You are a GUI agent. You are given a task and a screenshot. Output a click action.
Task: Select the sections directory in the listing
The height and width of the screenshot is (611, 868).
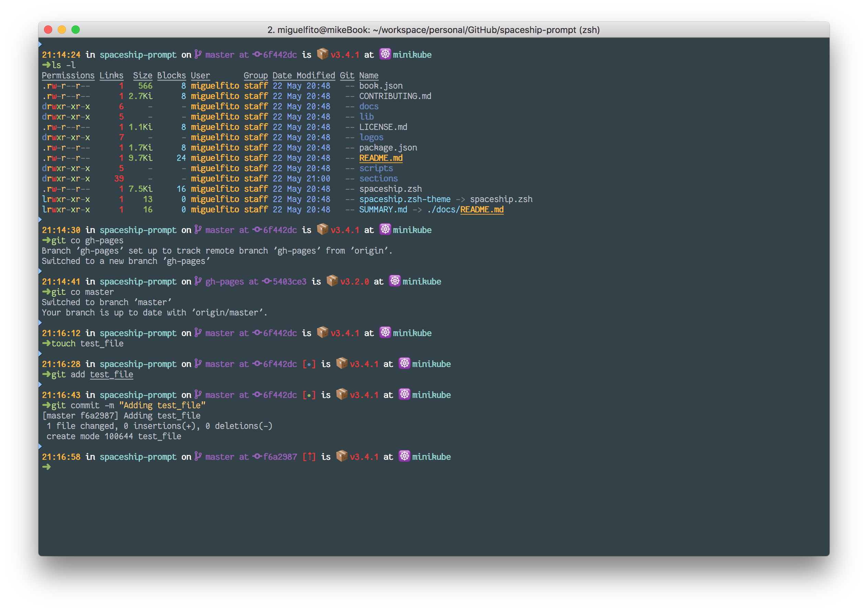coord(378,178)
